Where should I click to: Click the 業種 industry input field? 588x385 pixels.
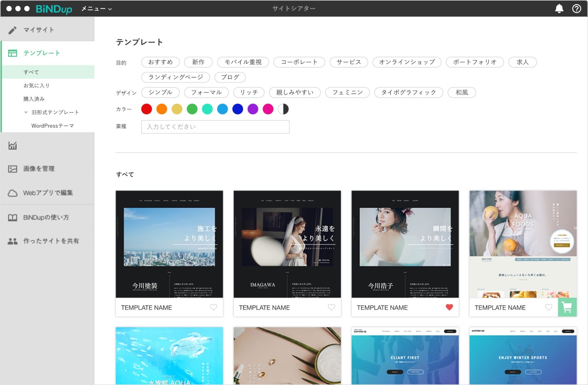[215, 127]
